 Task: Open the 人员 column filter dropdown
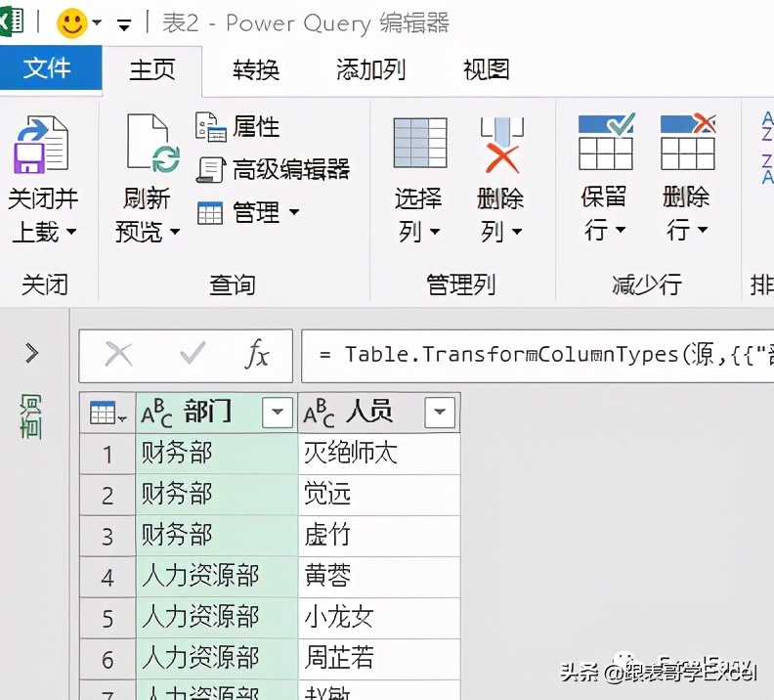(x=440, y=412)
